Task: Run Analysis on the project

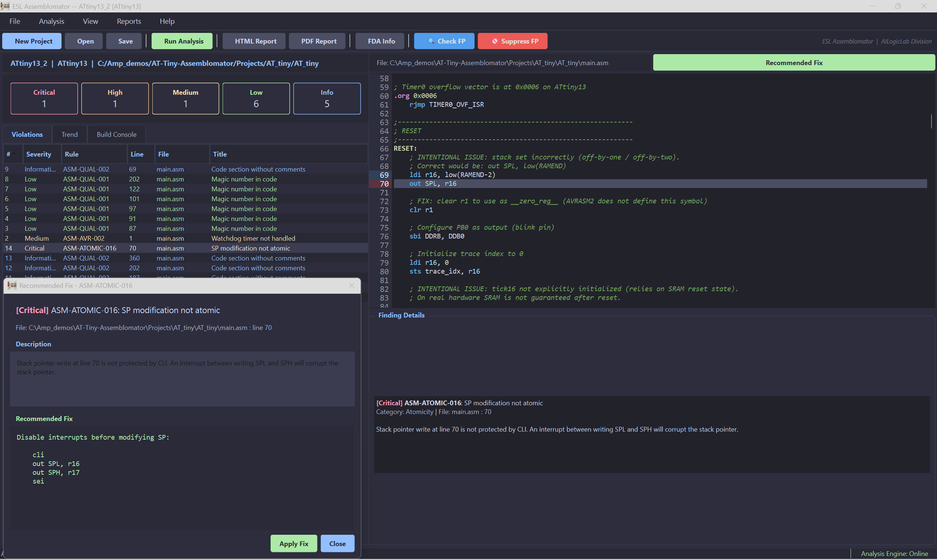Action: tap(182, 41)
